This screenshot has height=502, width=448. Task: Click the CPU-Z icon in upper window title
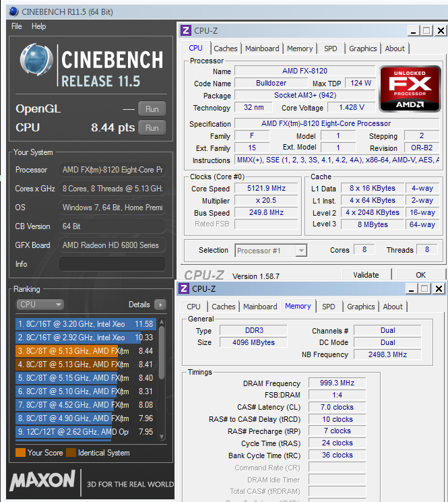click(186, 31)
